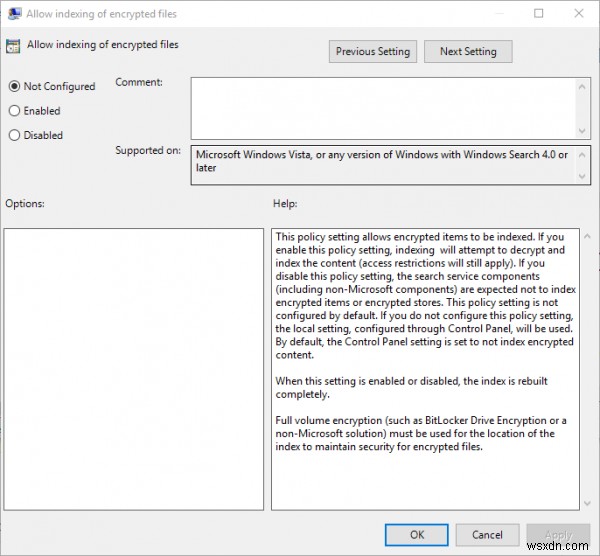Click the Cancel button
The width and height of the screenshot is (600, 556).
click(487, 535)
